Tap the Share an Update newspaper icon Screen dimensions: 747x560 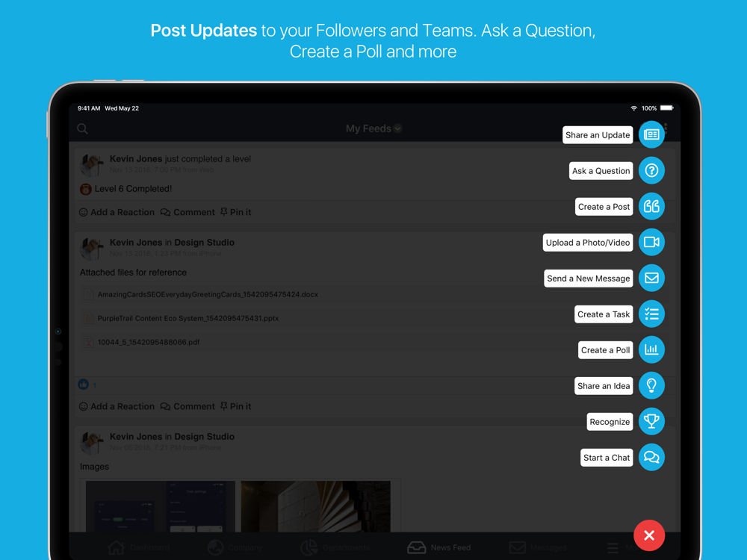pyautogui.click(x=651, y=134)
